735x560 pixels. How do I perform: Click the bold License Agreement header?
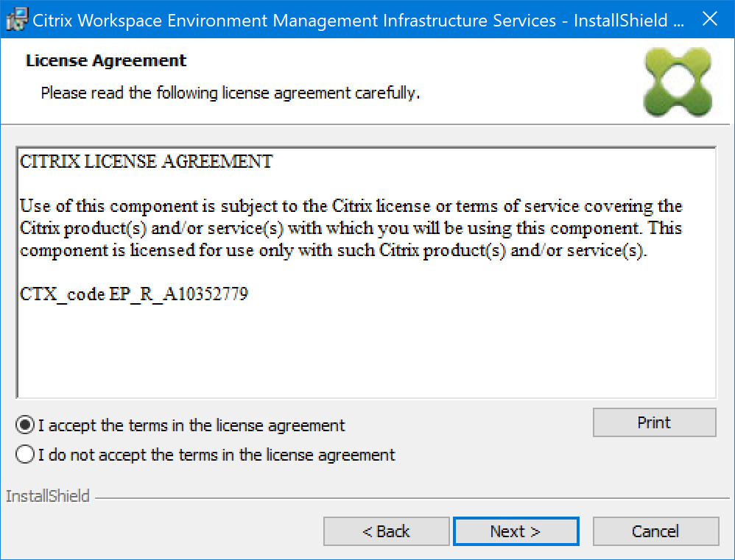click(x=106, y=60)
